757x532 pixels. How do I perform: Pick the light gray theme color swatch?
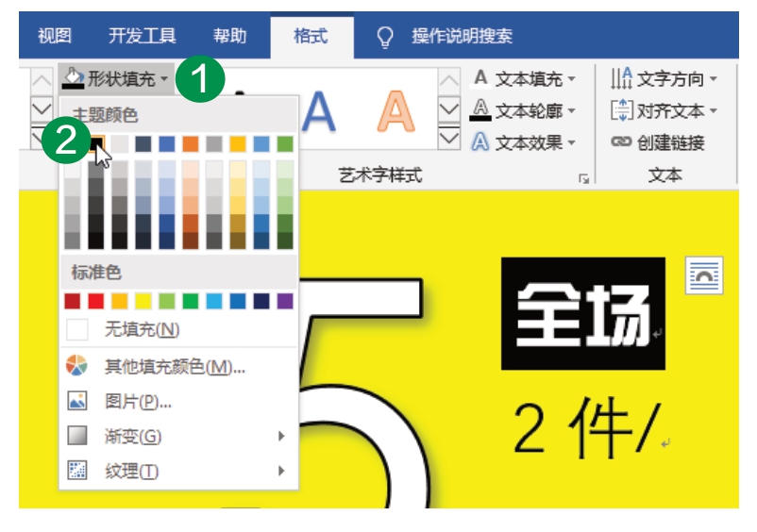120,143
